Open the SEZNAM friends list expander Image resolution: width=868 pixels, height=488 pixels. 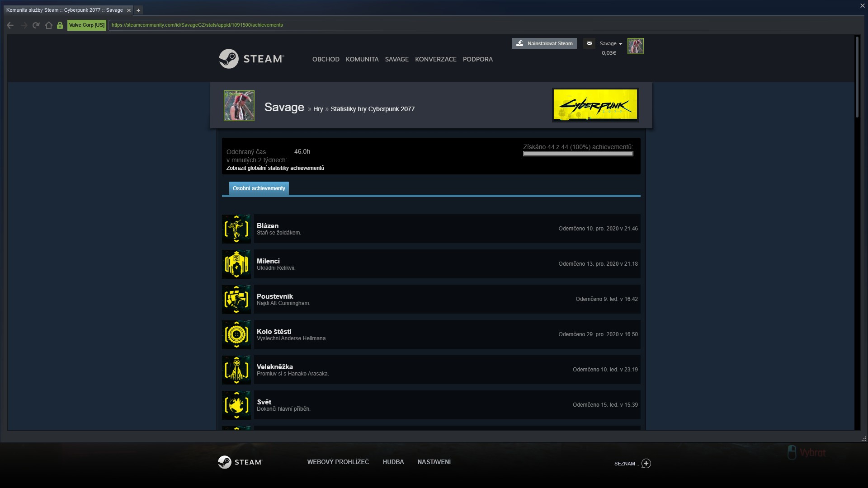(x=646, y=463)
